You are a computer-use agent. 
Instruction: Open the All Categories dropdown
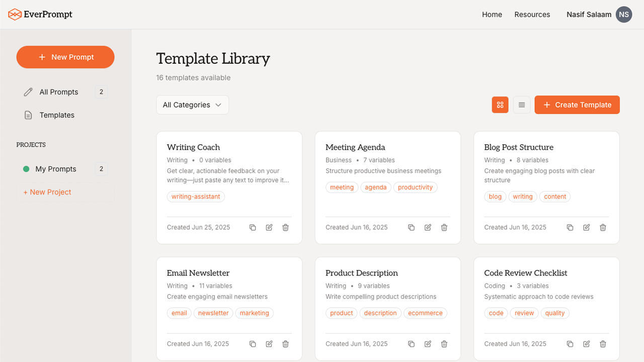[x=192, y=105]
